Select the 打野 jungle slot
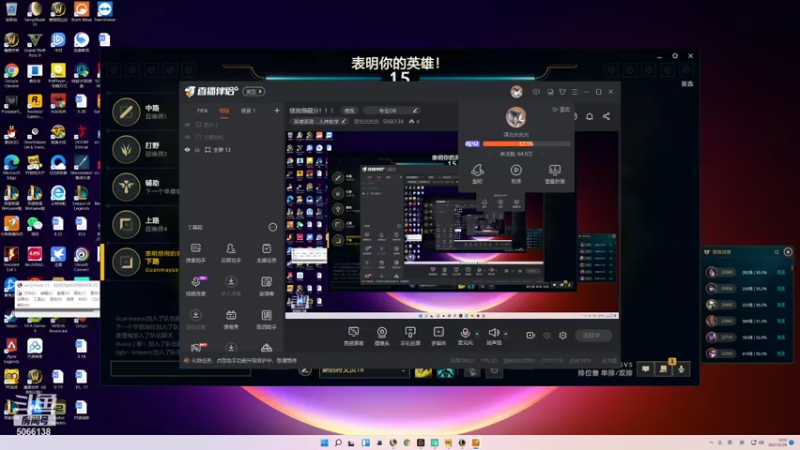 point(140,149)
